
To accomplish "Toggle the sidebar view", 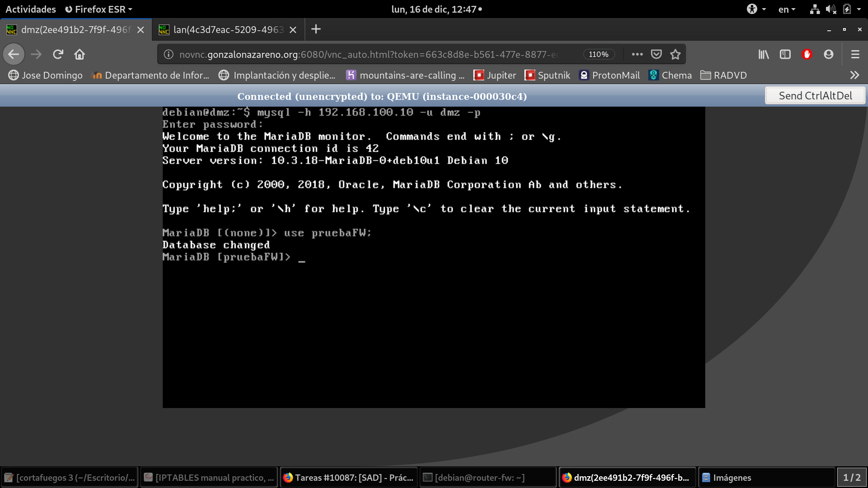I will (x=785, y=54).
